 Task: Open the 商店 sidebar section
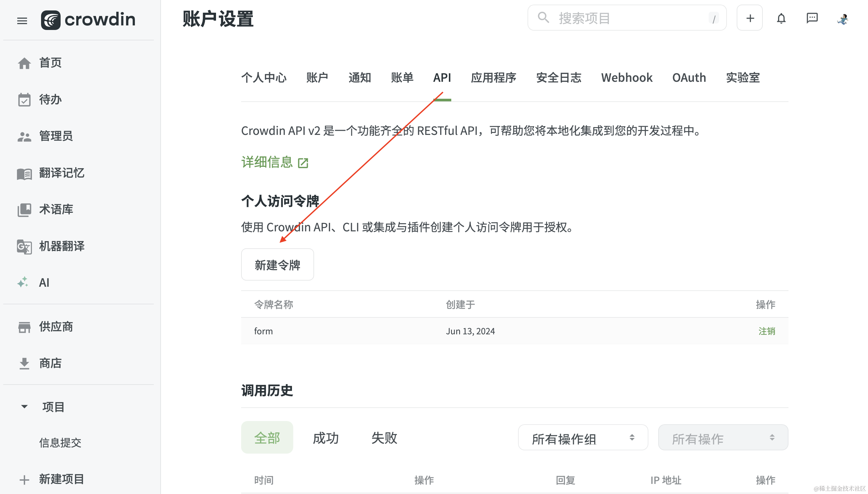click(50, 363)
